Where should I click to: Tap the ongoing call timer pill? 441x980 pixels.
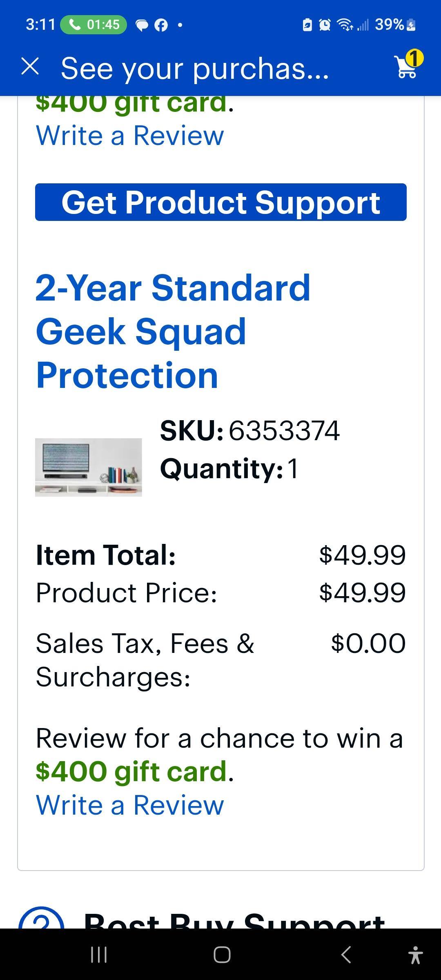94,25
